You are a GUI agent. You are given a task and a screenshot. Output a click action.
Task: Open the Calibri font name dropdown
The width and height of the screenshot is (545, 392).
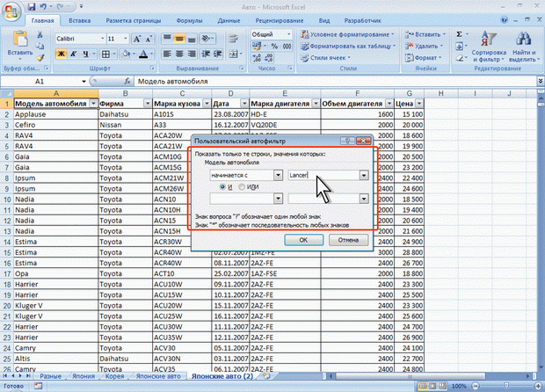(x=103, y=39)
